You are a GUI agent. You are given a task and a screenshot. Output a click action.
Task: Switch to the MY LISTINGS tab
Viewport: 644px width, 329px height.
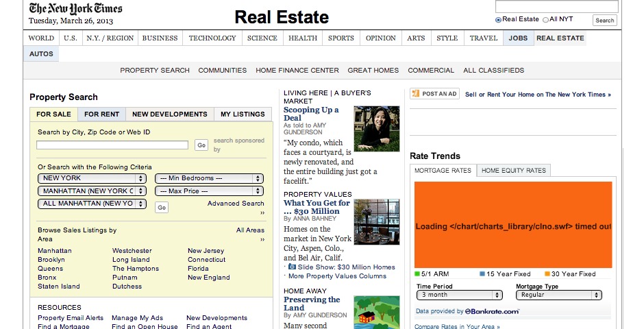click(x=243, y=114)
